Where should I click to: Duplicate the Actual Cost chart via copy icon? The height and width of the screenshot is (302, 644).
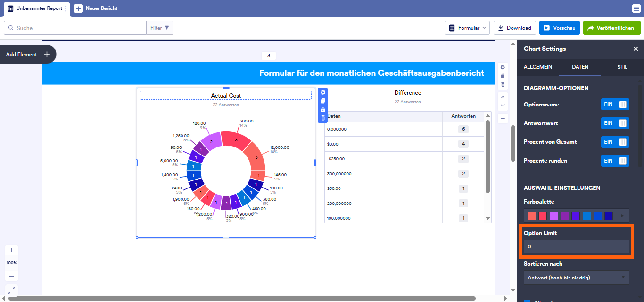click(322, 101)
